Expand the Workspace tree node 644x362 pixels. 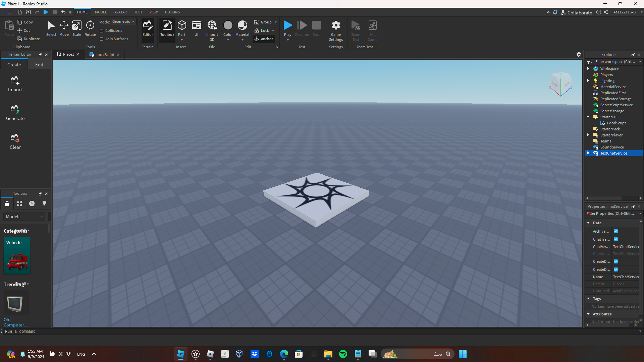pyautogui.click(x=588, y=68)
